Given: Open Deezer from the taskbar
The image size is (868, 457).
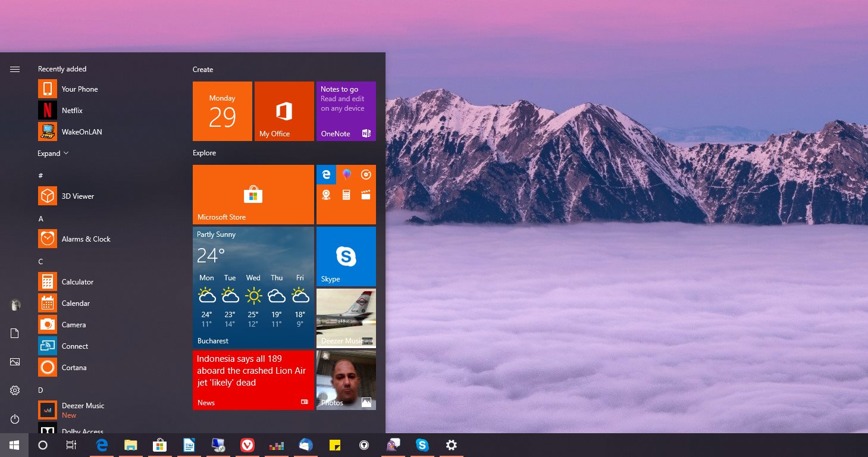Looking at the screenshot, I should tap(277, 445).
